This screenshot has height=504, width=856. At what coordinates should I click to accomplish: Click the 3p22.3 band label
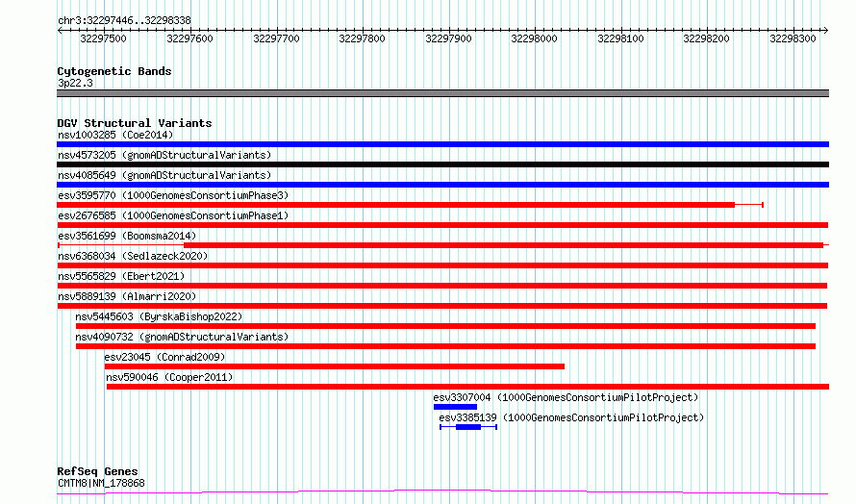click(75, 83)
